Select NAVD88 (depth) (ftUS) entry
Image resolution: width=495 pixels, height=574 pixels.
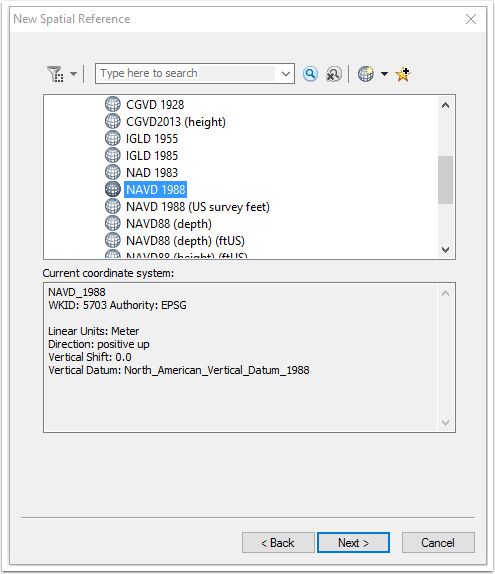[185, 241]
